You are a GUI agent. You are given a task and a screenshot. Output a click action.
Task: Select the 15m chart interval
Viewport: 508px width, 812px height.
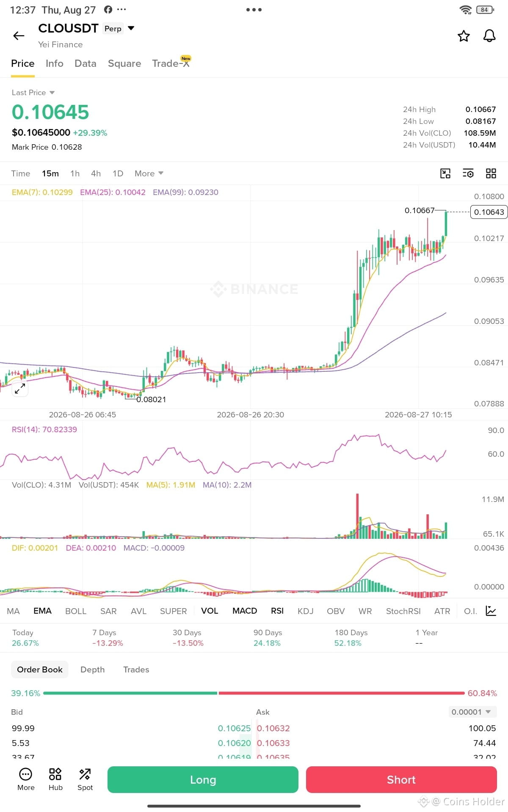(x=50, y=173)
